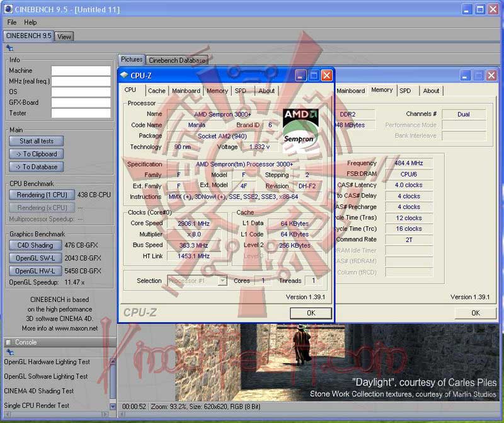
Task: Open the Processor selection dropdown
Action: [x=222, y=281]
